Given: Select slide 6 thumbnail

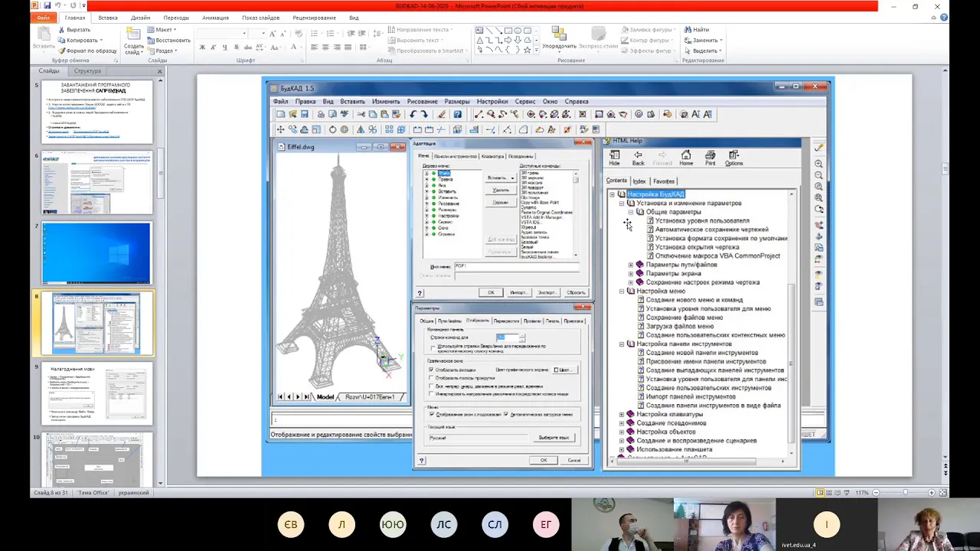Looking at the screenshot, I should pyautogui.click(x=96, y=182).
